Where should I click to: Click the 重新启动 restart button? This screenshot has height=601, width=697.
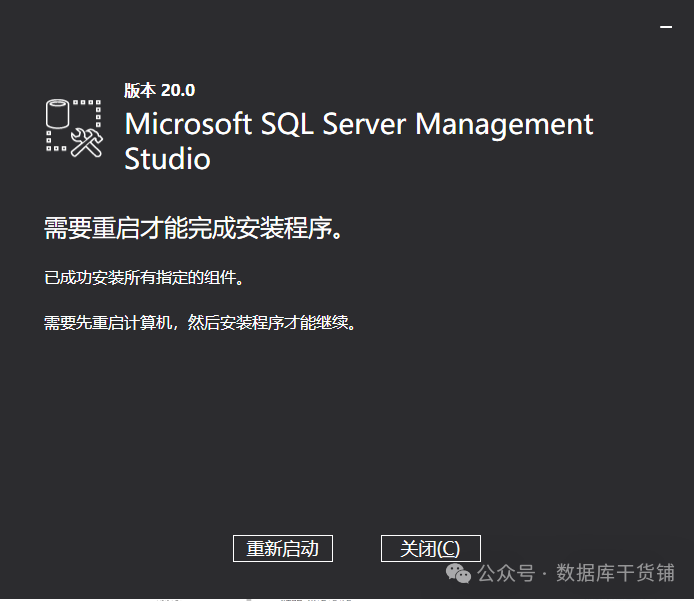[x=282, y=548]
